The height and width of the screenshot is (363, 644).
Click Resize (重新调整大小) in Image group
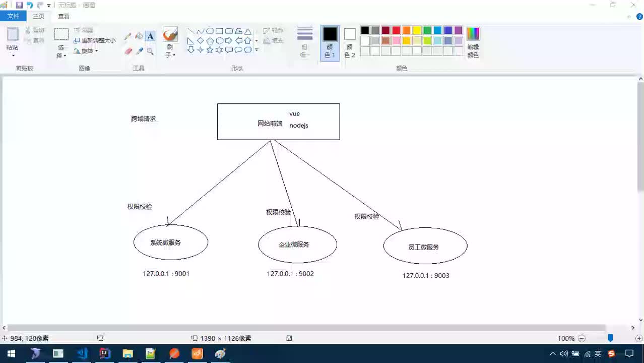click(95, 40)
